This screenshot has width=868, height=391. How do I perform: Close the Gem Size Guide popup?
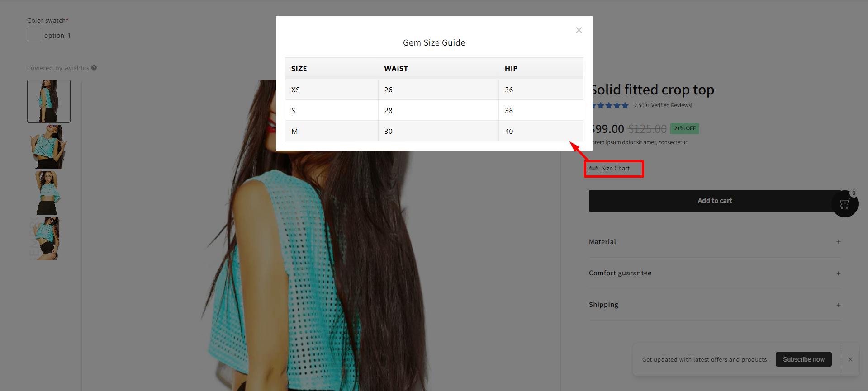click(579, 30)
